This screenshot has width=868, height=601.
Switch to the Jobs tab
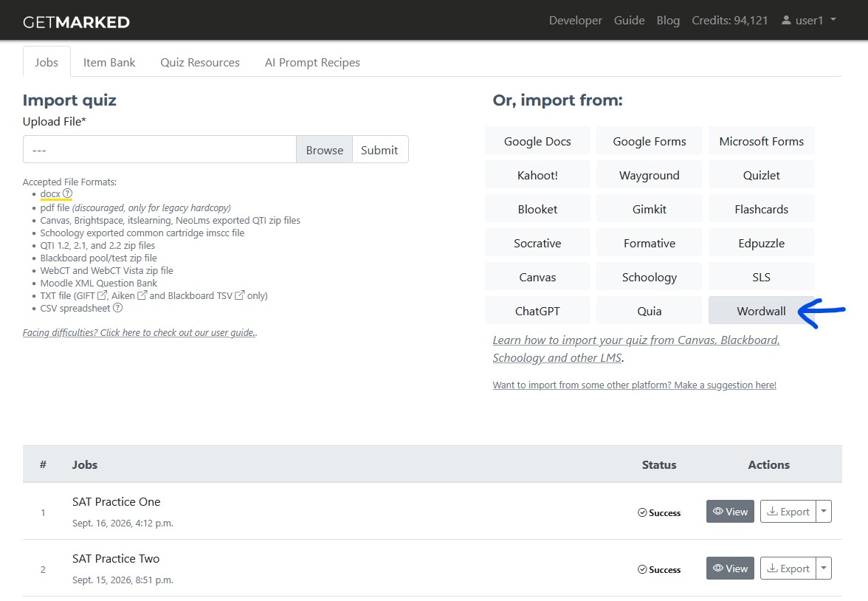(46, 62)
